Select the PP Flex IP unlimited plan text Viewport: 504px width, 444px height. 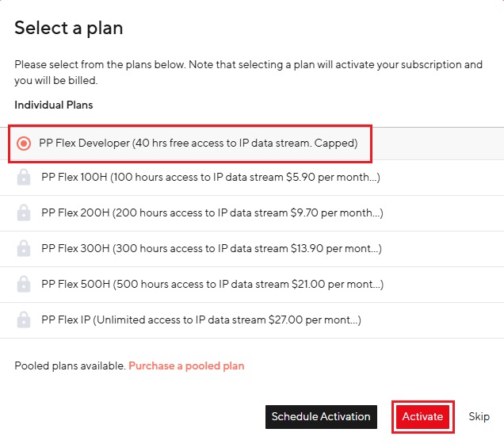click(201, 320)
